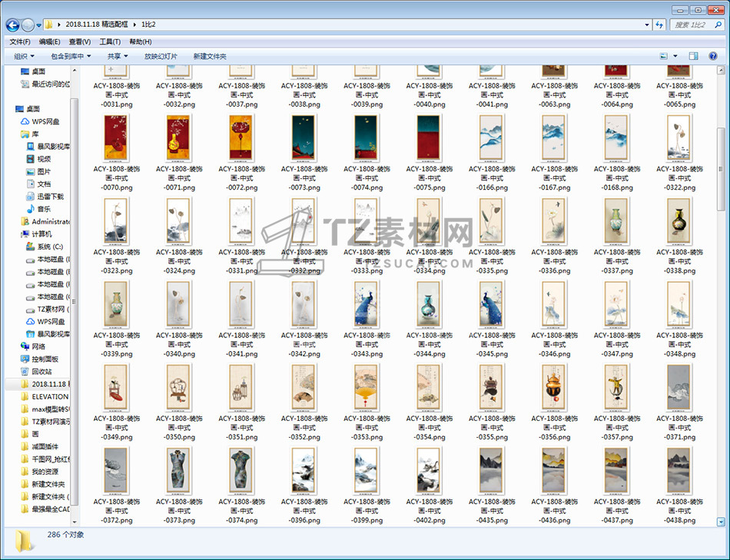Click file list scroll down arrow
This screenshot has height=560, width=730.
[x=721, y=522]
